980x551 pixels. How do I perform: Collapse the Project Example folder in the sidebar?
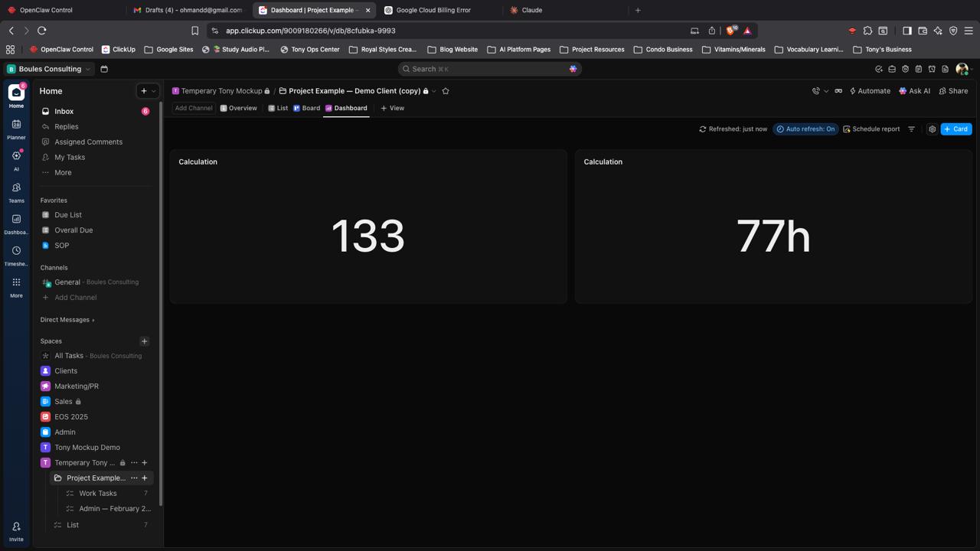click(57, 478)
